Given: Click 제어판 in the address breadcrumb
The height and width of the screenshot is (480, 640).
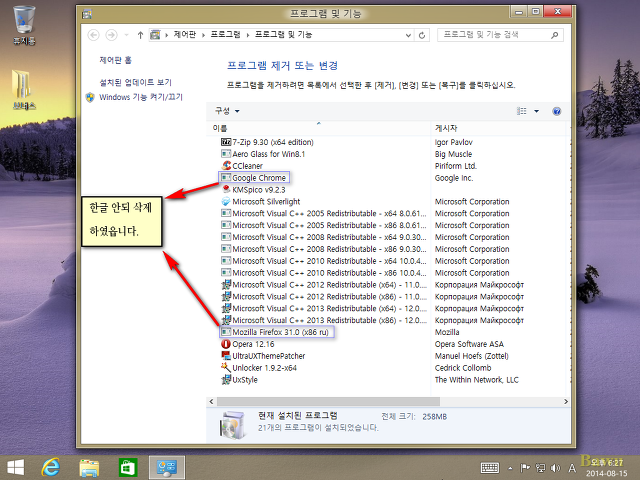Looking at the screenshot, I should tap(184, 35).
